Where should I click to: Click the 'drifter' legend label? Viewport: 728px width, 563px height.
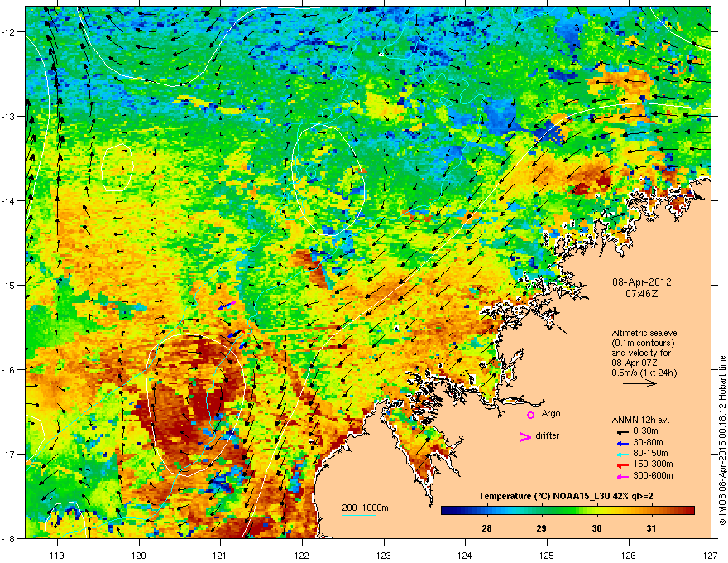(548, 435)
